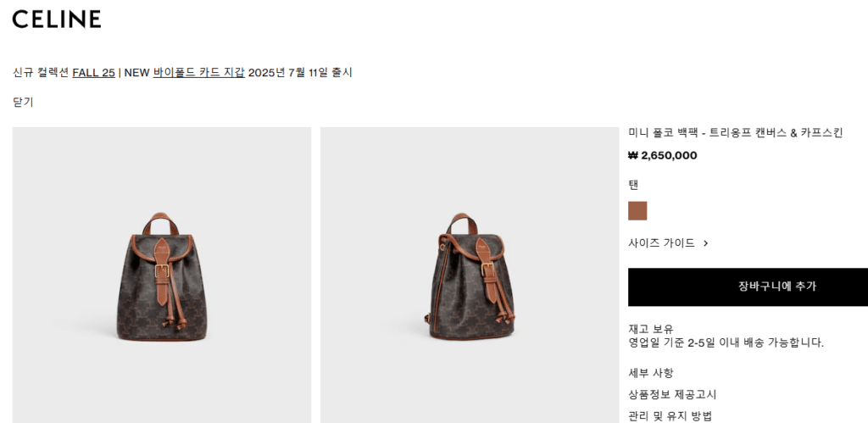
Task: Click the ₩ 2,650,000 price
Action: pos(662,156)
